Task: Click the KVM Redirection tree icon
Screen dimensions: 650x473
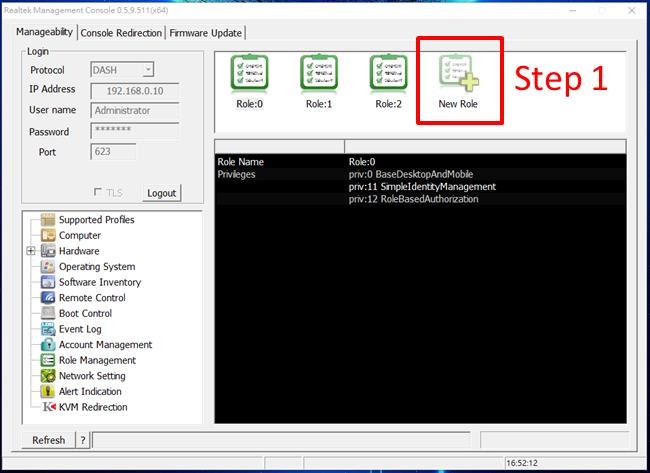Action: [x=49, y=407]
